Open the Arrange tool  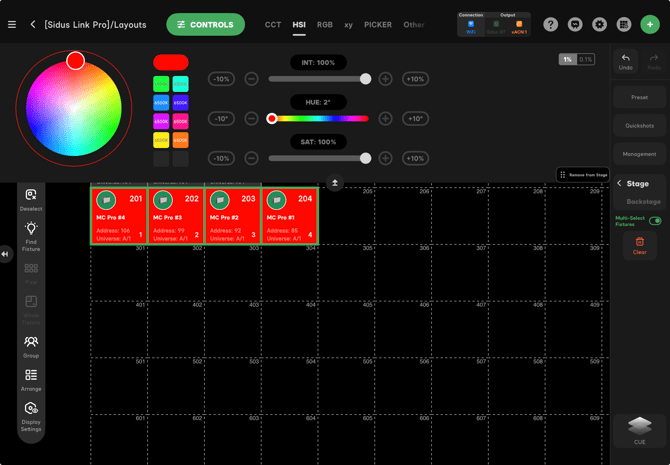(x=31, y=375)
